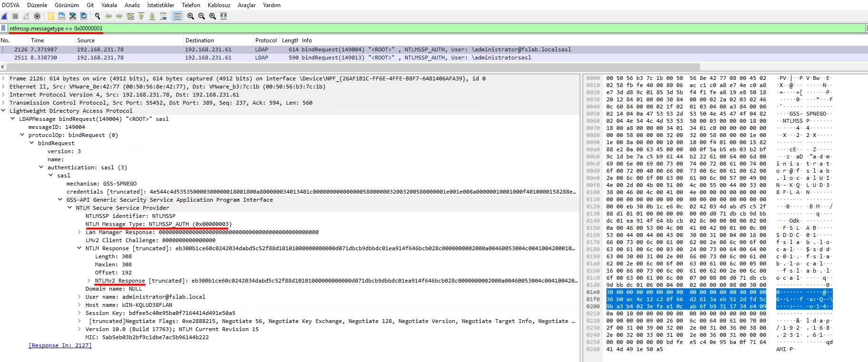Image resolution: width=868 pixels, height=362 pixels.
Task: Go back in packet history arrow
Action: pyautogui.click(x=108, y=16)
